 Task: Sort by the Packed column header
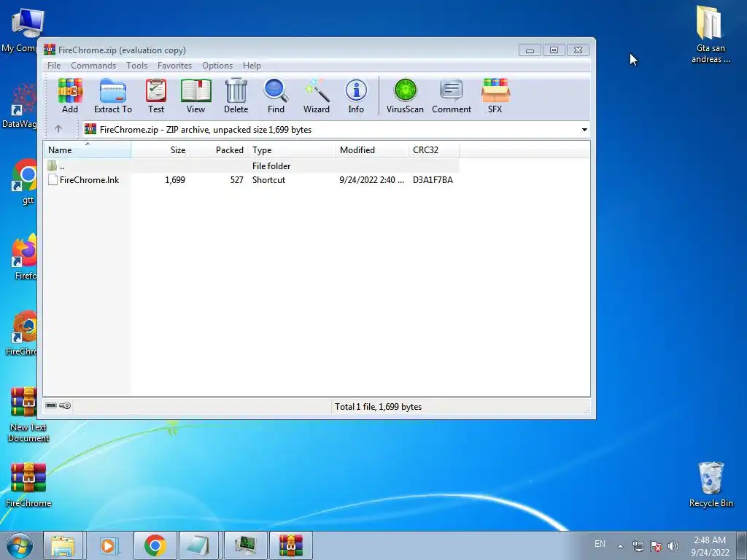click(219, 150)
